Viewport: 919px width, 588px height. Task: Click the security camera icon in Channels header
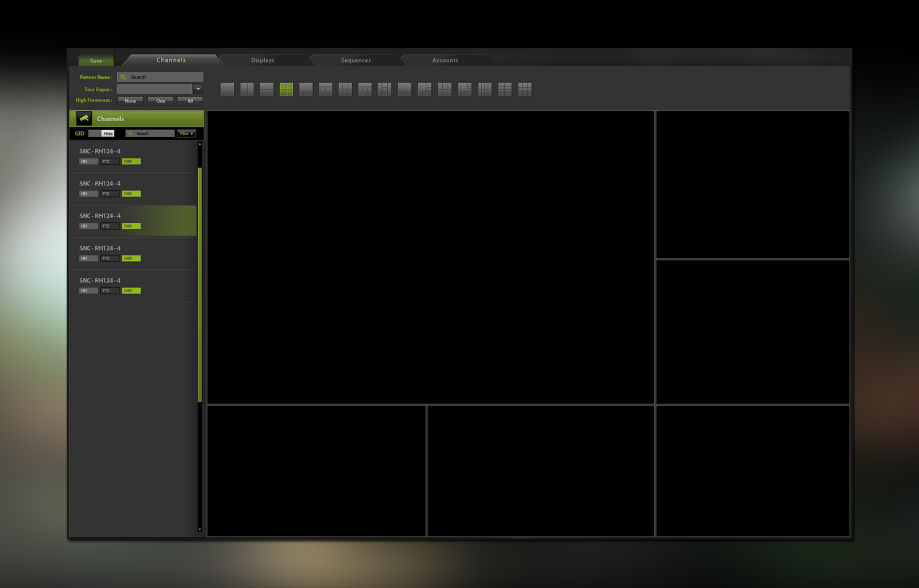(84, 118)
